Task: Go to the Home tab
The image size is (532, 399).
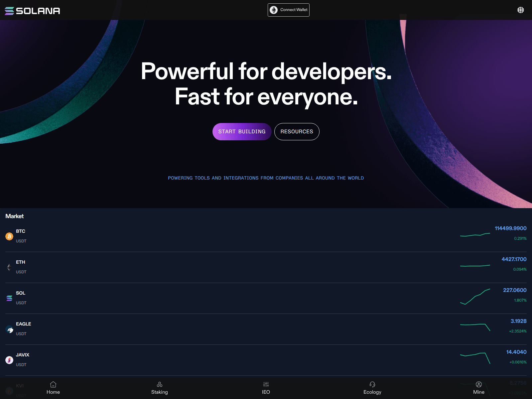Action: [x=53, y=388]
